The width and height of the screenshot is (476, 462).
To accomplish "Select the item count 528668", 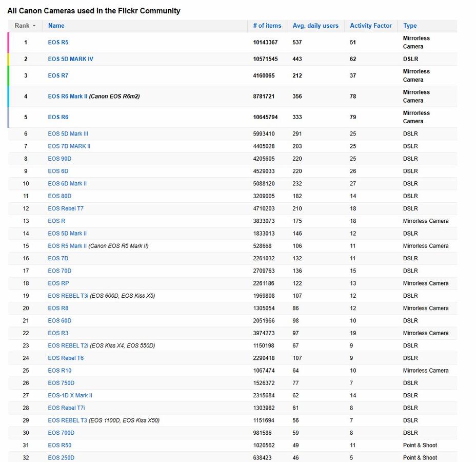I will coord(262,246).
